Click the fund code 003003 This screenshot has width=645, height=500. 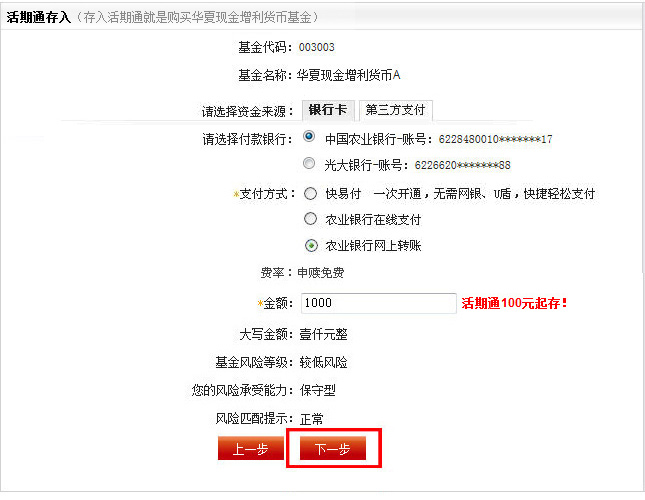click(317, 47)
